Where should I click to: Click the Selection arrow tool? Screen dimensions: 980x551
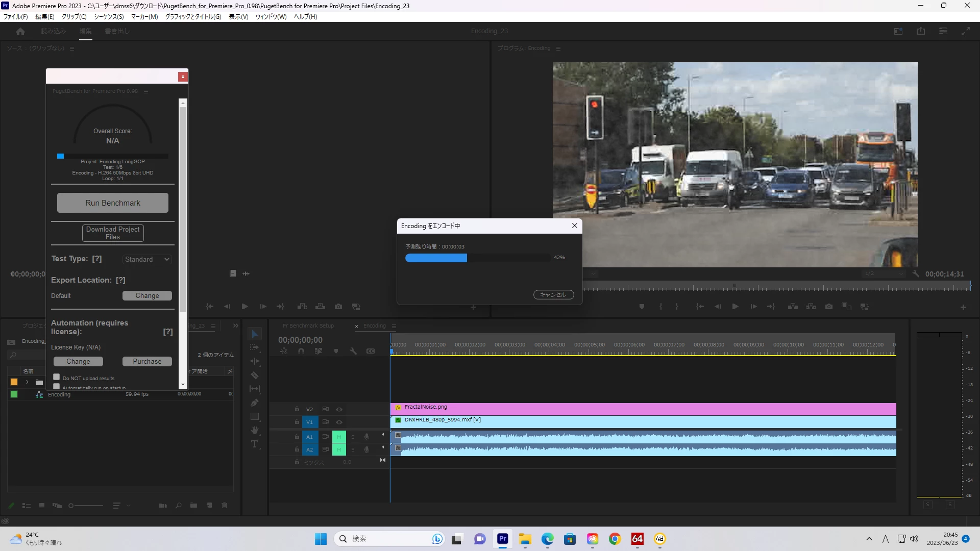pos(255,334)
